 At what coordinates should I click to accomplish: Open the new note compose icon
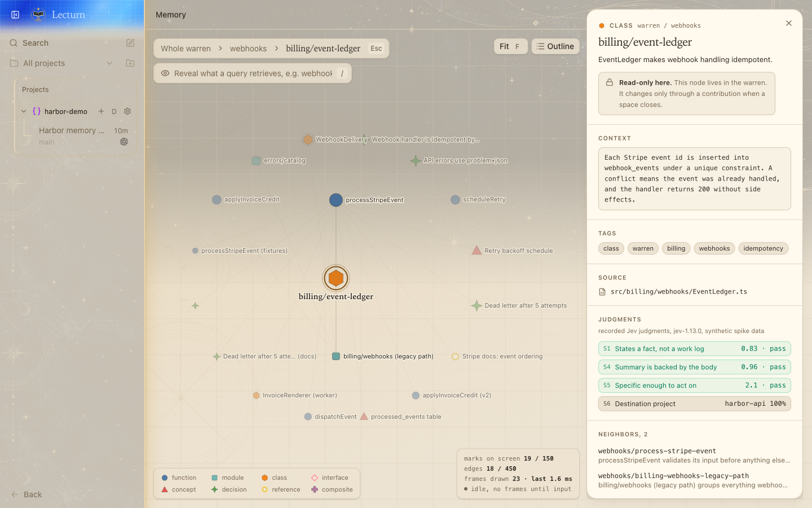click(130, 43)
